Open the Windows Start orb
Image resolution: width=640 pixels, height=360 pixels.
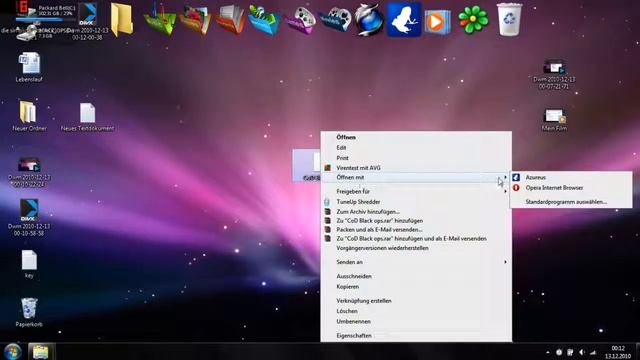13,351
